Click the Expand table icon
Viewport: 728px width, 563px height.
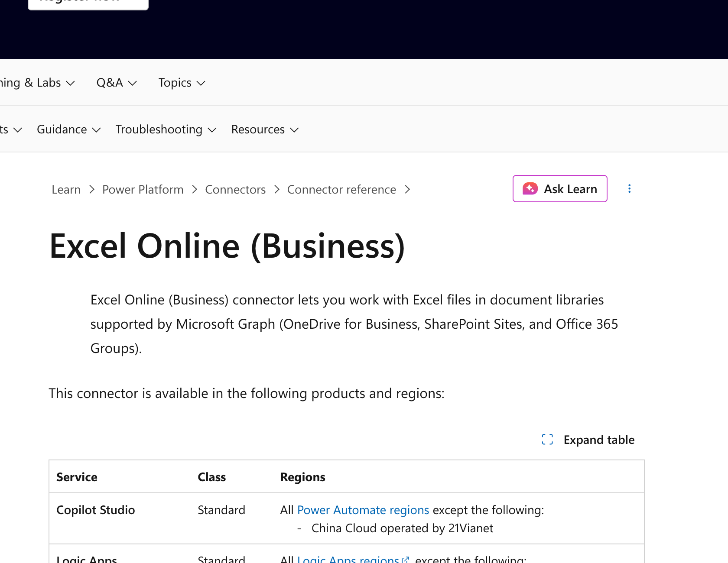tap(547, 440)
